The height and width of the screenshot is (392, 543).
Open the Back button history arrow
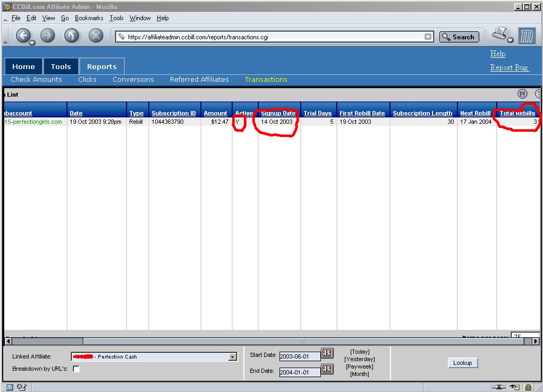coord(32,42)
